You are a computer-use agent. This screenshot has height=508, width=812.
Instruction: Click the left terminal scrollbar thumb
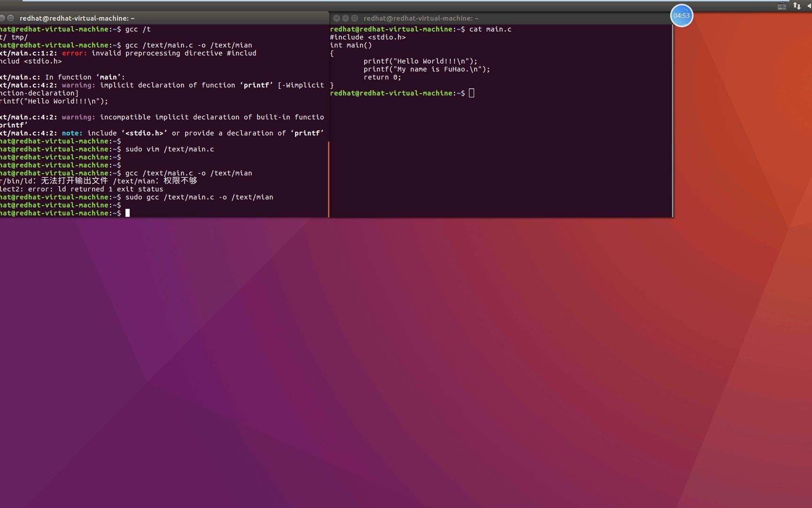(x=328, y=179)
